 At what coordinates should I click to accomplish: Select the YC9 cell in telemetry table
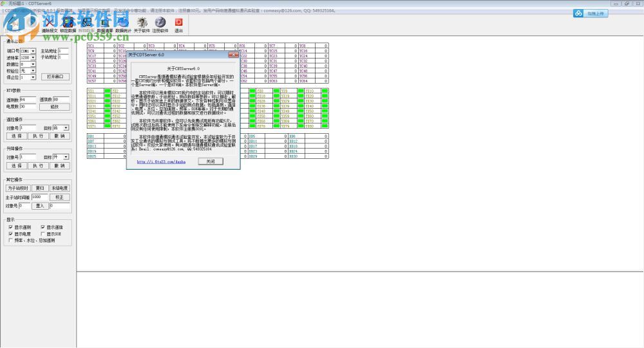(95, 51)
